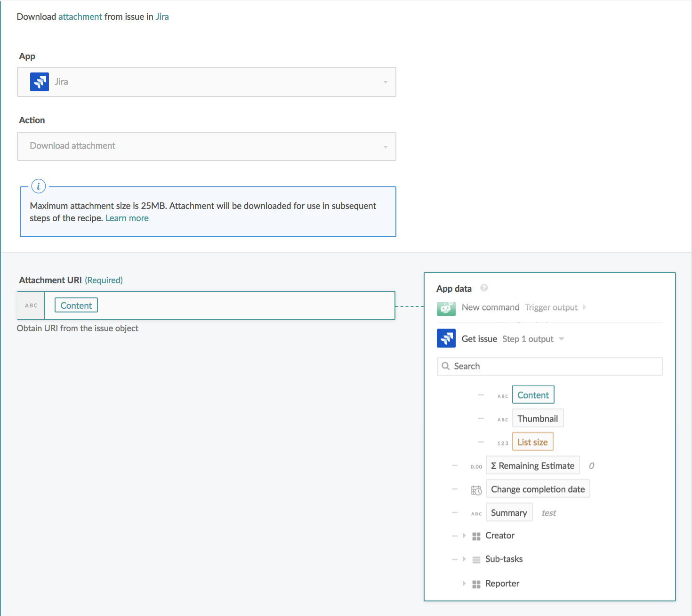Click the object icon next to Reporter
692x616 pixels.
pos(476,584)
